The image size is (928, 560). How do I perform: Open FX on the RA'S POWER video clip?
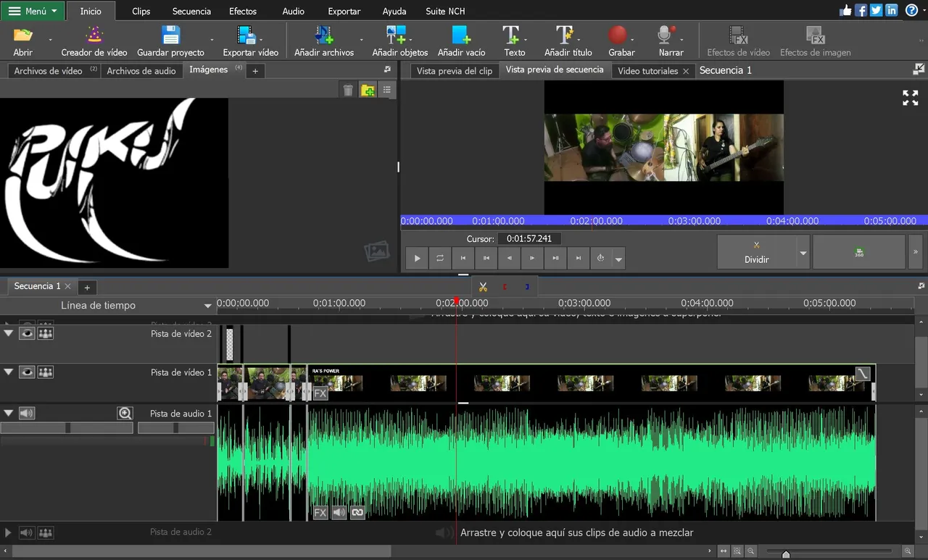coord(320,393)
